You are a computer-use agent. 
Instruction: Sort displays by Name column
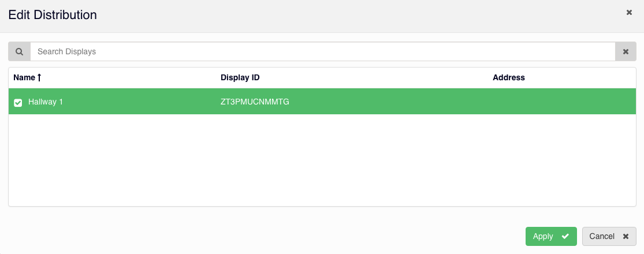point(24,77)
